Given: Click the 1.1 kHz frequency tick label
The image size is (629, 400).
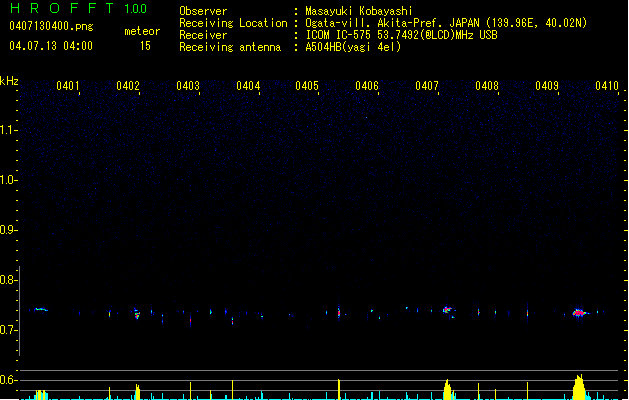Looking at the screenshot, I should click(x=8, y=130).
